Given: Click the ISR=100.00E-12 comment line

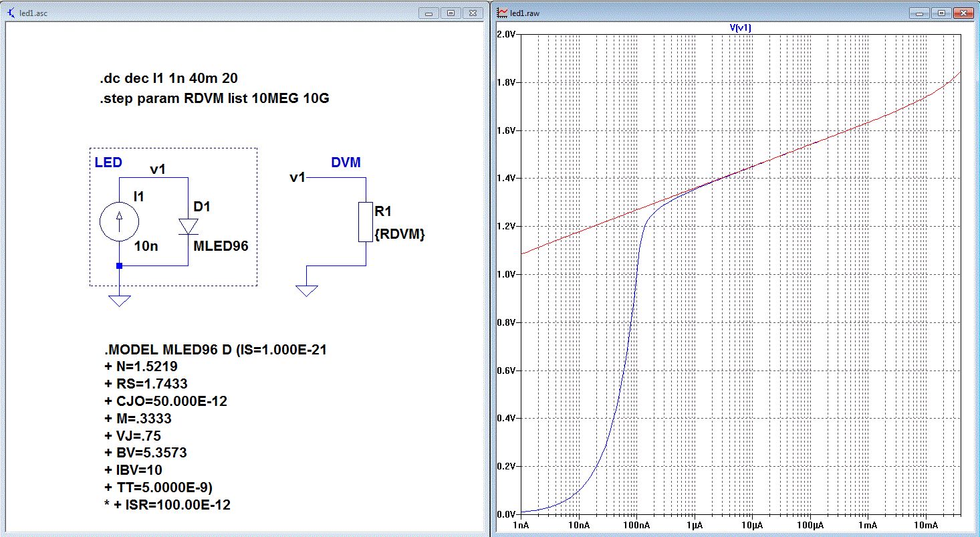Looking at the screenshot, I should (167, 505).
